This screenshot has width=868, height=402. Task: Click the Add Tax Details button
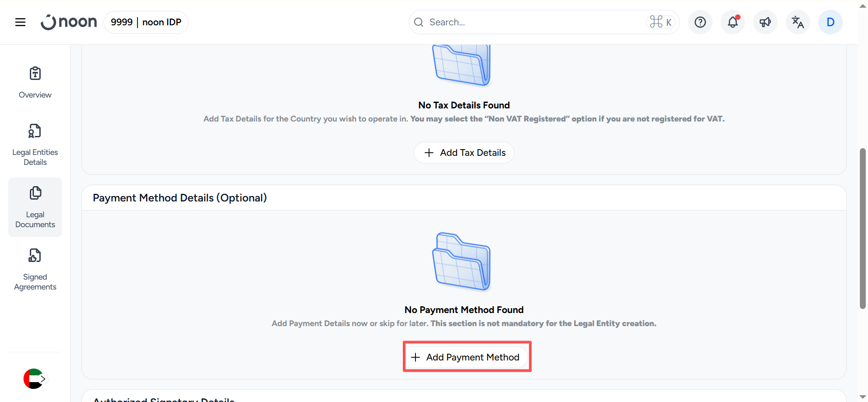point(464,153)
